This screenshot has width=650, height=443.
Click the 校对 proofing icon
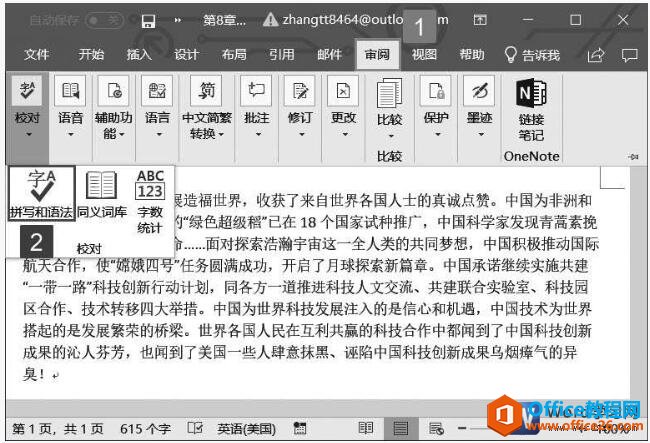click(27, 90)
